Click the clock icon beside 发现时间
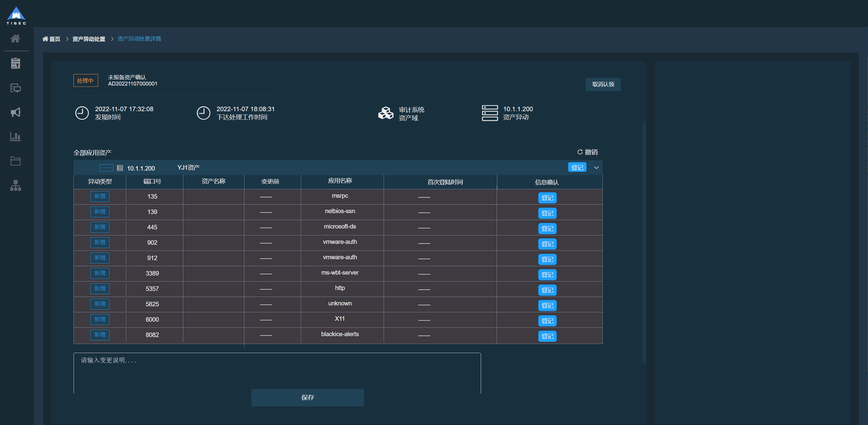 tap(82, 113)
